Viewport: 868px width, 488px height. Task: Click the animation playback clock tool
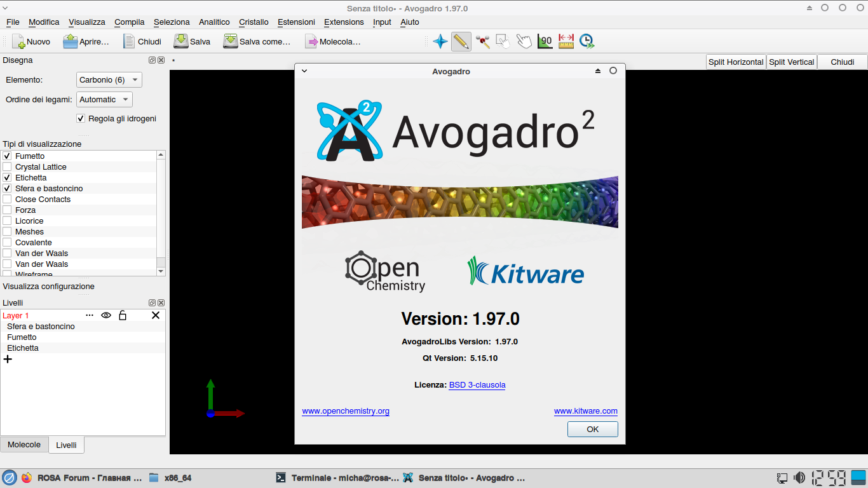click(x=587, y=42)
